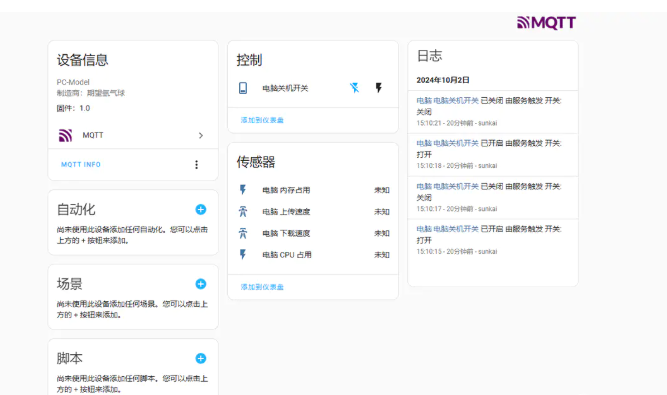
Task: Open log entry link at 15:10:15
Action: pyautogui.click(x=448, y=229)
